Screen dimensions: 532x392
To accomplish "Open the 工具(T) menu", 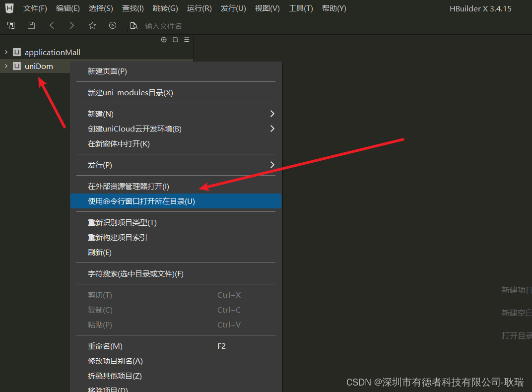I will [301, 8].
